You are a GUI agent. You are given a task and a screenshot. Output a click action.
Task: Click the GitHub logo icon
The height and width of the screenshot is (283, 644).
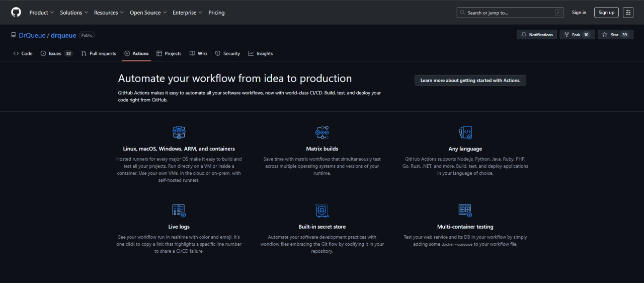pos(16,12)
